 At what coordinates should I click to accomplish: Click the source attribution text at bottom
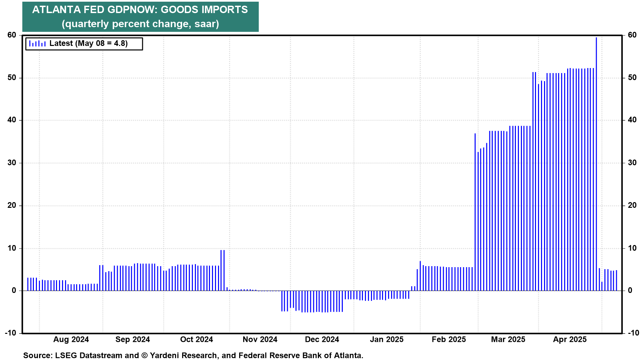click(193, 356)
